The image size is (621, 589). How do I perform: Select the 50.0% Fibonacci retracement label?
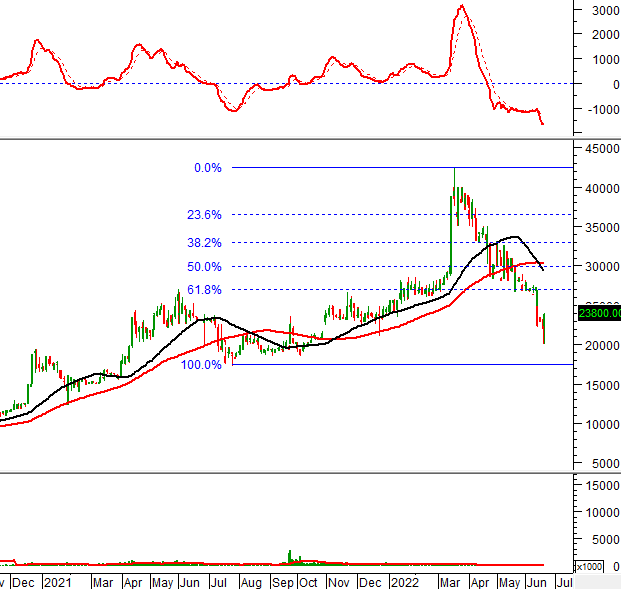(203, 267)
